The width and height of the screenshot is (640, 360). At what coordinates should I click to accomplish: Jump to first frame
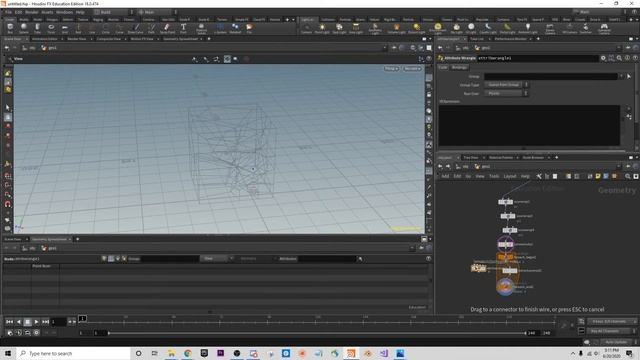pyautogui.click(x=9, y=322)
